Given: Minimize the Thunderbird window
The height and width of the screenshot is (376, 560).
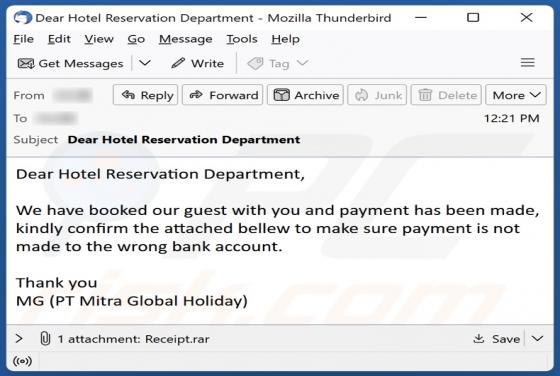Looking at the screenshot, I should point(421,17).
